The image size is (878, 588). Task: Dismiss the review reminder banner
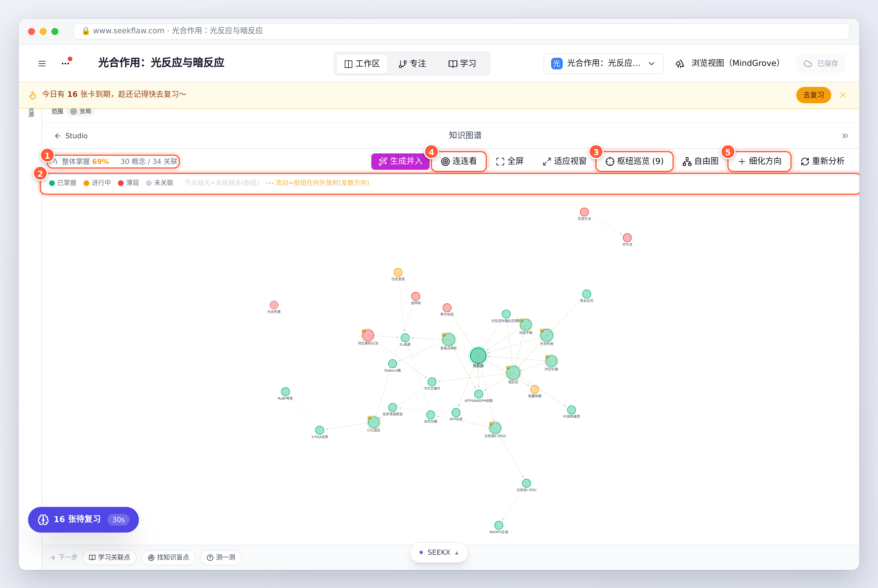point(843,95)
